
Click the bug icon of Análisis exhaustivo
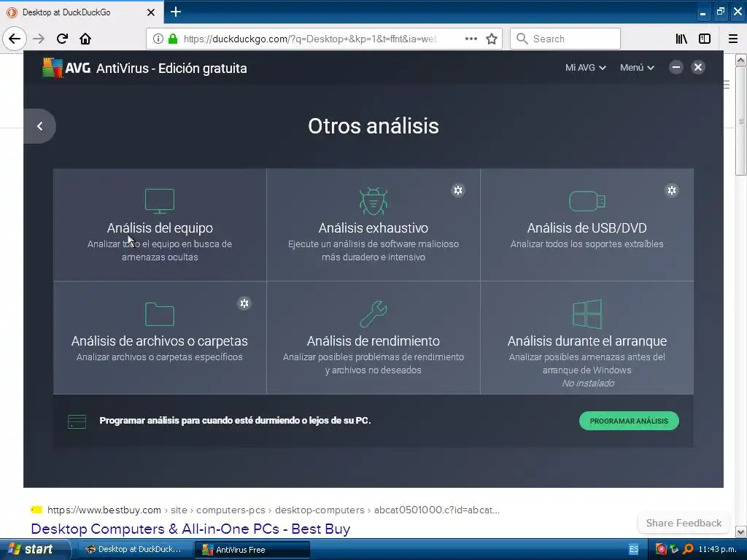coord(373,201)
